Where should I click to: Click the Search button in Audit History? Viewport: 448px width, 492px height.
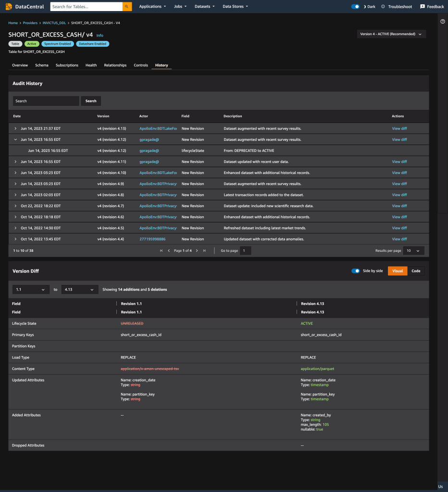click(x=91, y=101)
